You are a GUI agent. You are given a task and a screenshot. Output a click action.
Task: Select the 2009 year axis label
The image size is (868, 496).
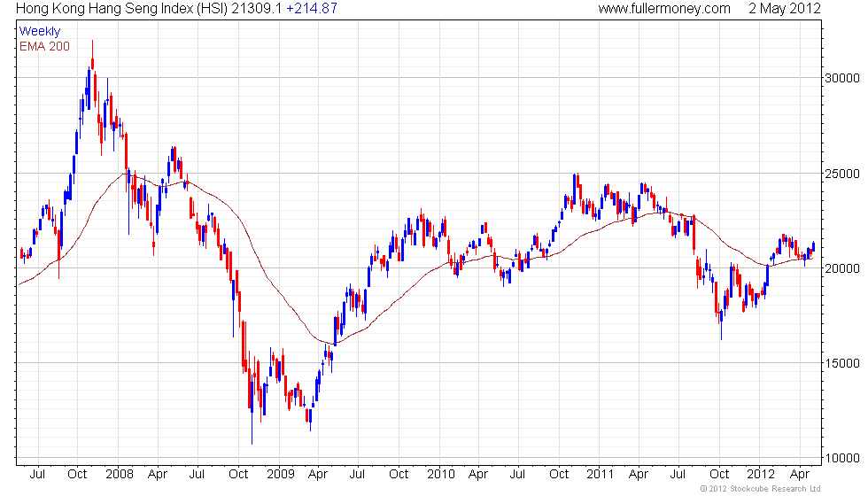[281, 475]
